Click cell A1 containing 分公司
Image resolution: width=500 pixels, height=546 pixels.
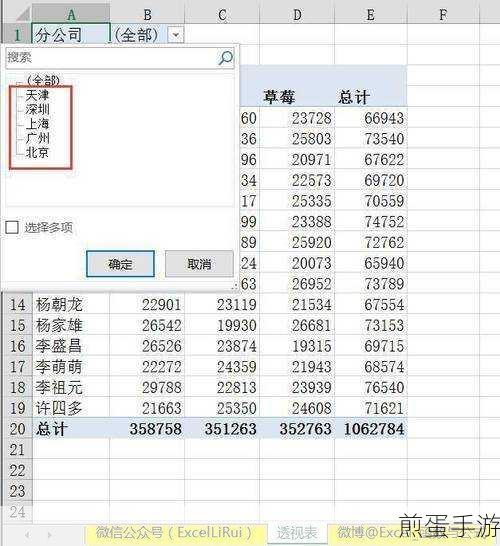[71, 34]
